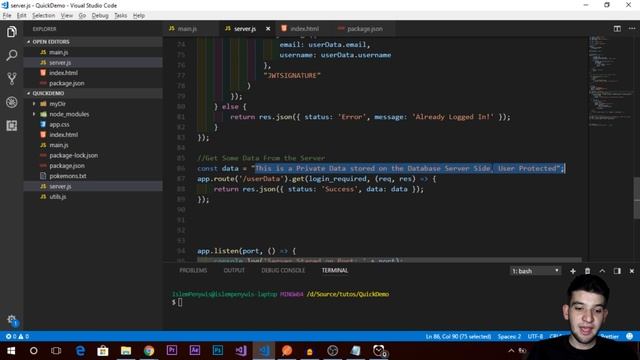Screen dimensions: 640x360
Task: Kill the terminal with trash icon
Action: 587,271
